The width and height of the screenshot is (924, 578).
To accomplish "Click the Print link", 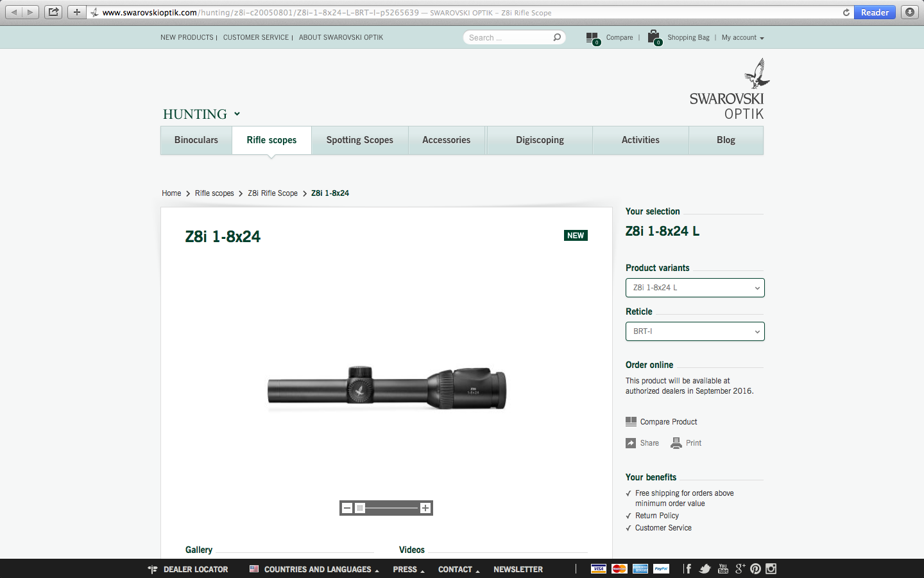I will coord(686,443).
